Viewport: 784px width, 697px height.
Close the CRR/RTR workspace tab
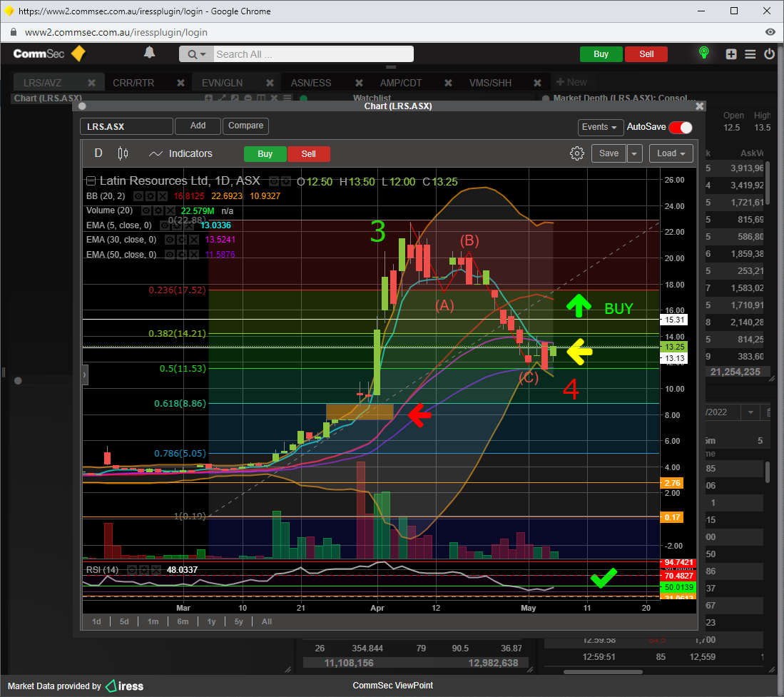[x=180, y=83]
